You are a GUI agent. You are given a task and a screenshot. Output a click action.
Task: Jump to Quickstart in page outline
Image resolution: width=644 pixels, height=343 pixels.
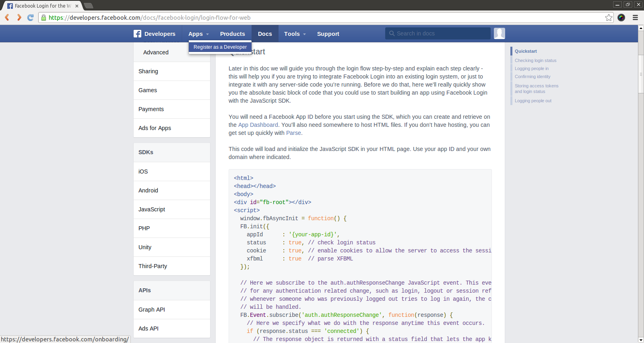point(526,51)
